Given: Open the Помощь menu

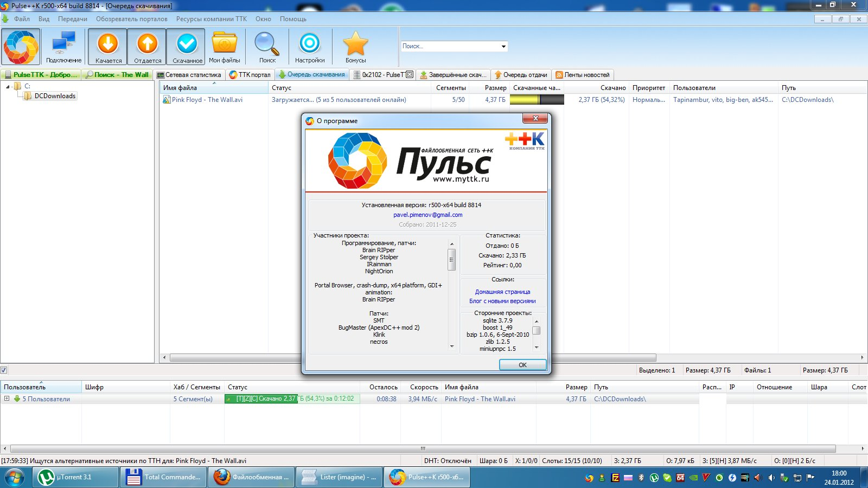Looking at the screenshot, I should (293, 19).
